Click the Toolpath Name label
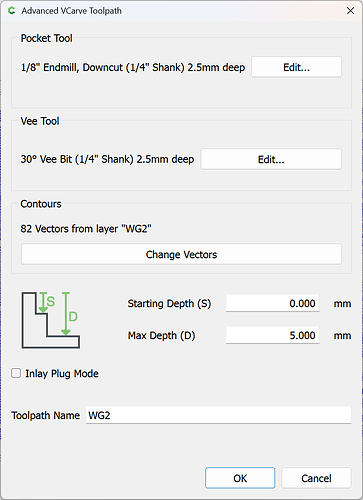This screenshot has height=500, width=363. tap(46, 415)
